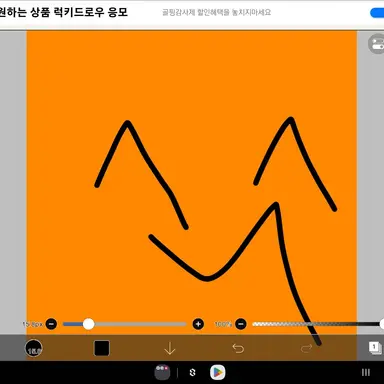Screen dimensions: 384x384
Task: Open the app folder in taskbar
Action: click(162, 372)
